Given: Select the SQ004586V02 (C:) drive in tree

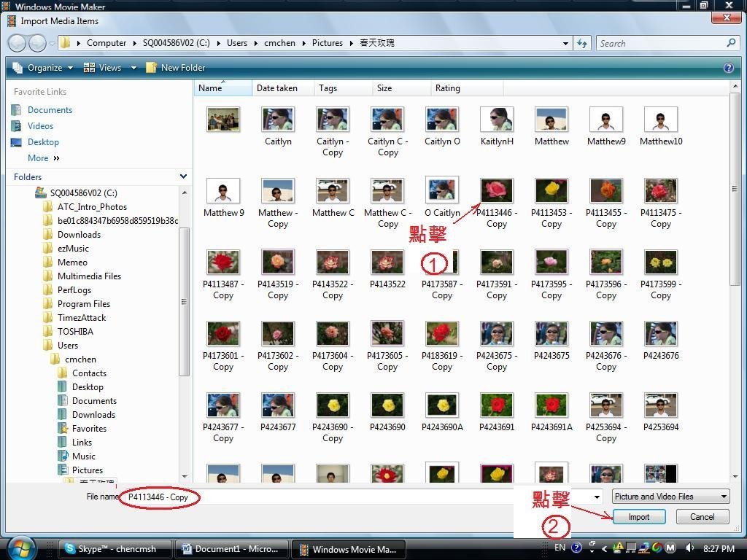Looking at the screenshot, I should 83,192.
